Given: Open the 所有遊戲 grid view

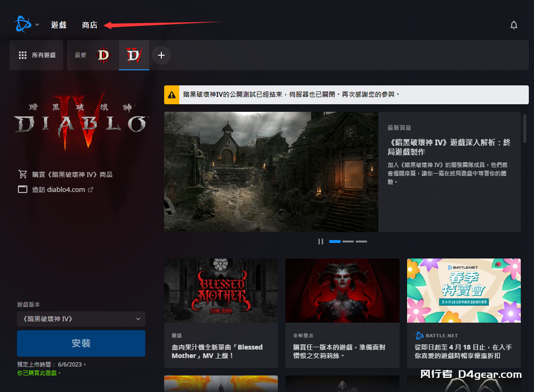Looking at the screenshot, I should tap(37, 55).
